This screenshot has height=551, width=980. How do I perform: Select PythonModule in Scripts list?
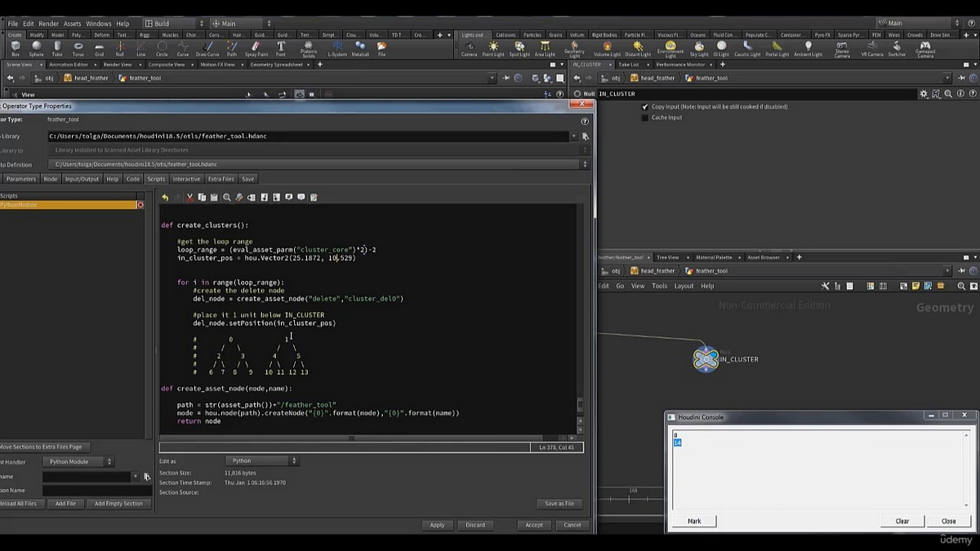tap(69, 205)
